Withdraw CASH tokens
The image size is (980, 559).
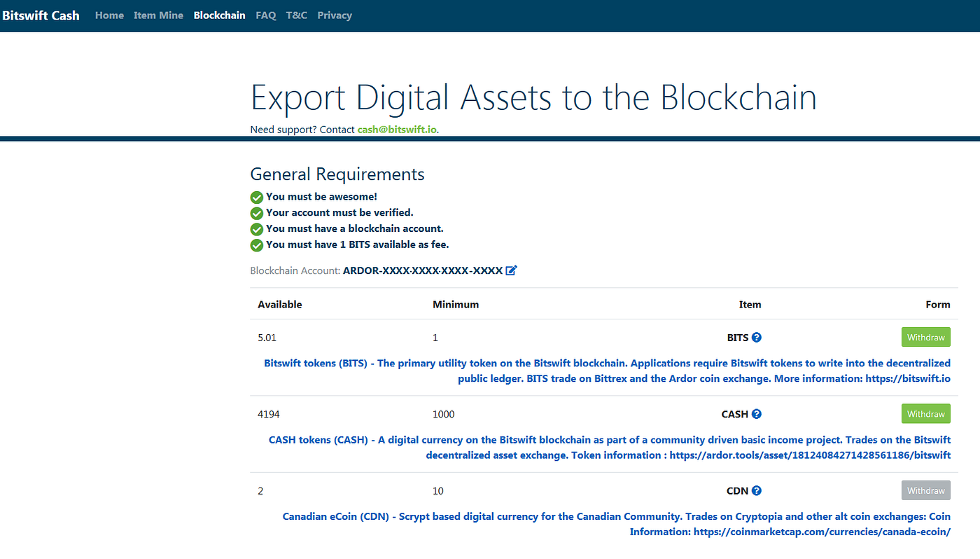(925, 414)
